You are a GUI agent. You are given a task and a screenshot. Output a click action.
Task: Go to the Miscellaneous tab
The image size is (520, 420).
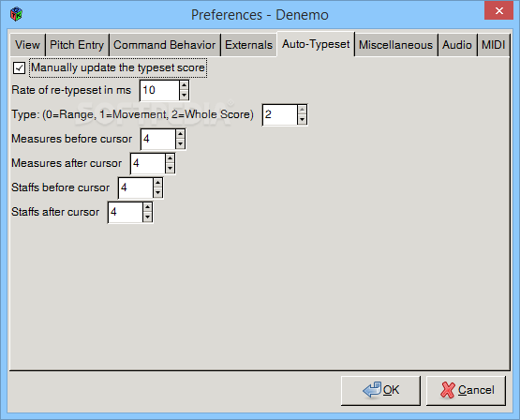pos(396,45)
